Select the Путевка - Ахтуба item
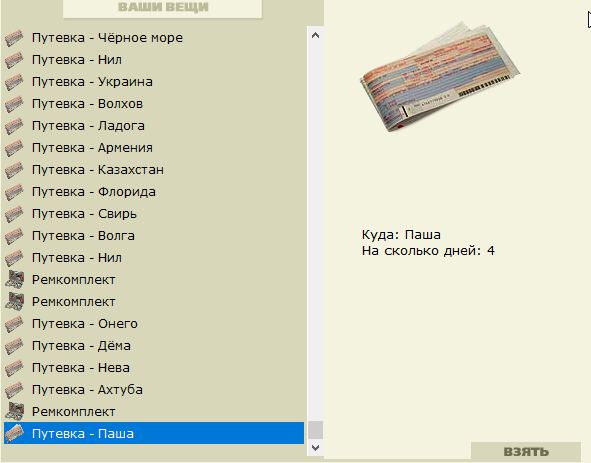The width and height of the screenshot is (591, 463). click(154, 390)
